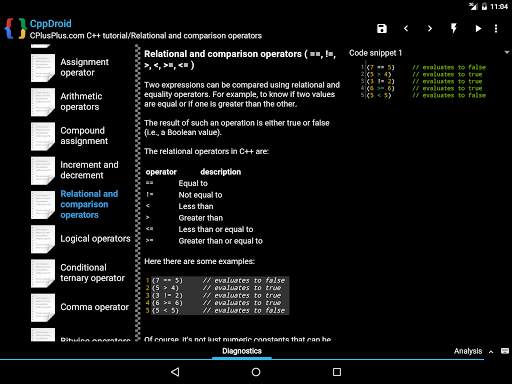Open Conditional ternary operator page icon
Screen dimensions: 512x384
coord(43,273)
